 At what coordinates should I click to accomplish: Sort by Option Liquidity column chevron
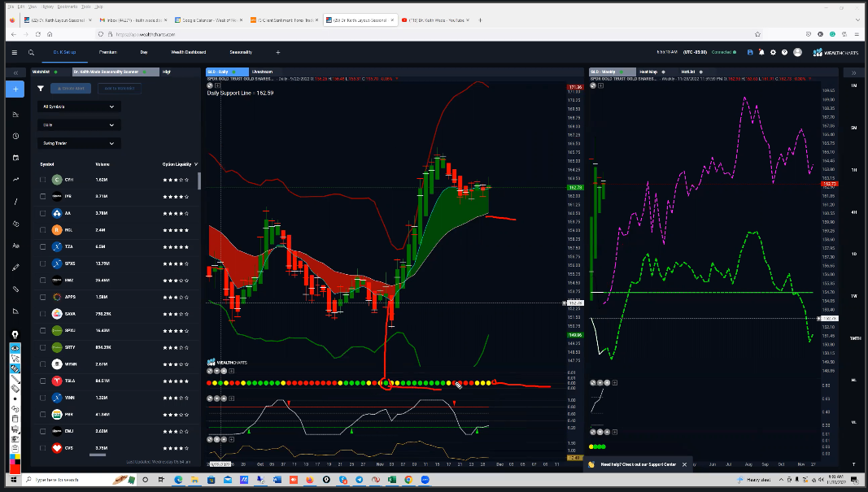click(x=196, y=164)
